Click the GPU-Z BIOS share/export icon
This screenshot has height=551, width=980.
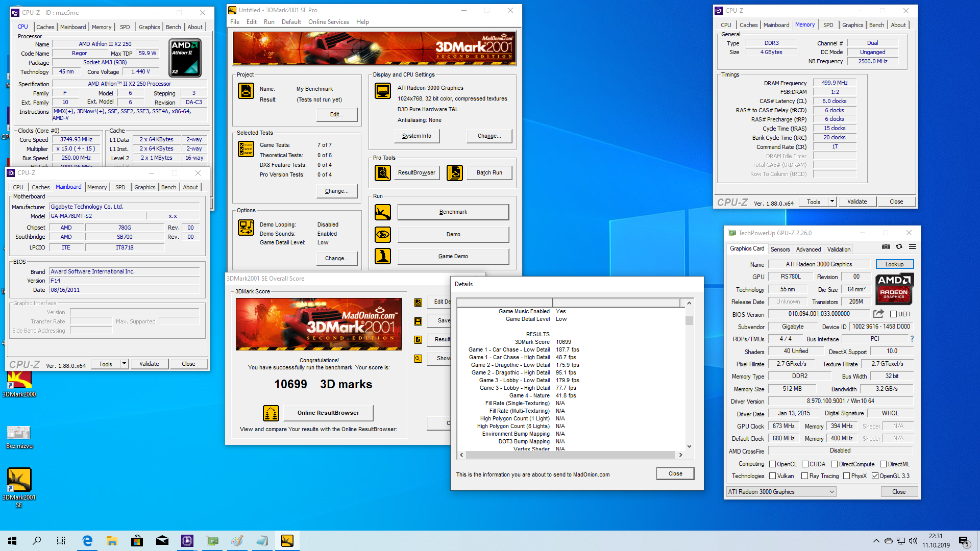click(x=878, y=314)
